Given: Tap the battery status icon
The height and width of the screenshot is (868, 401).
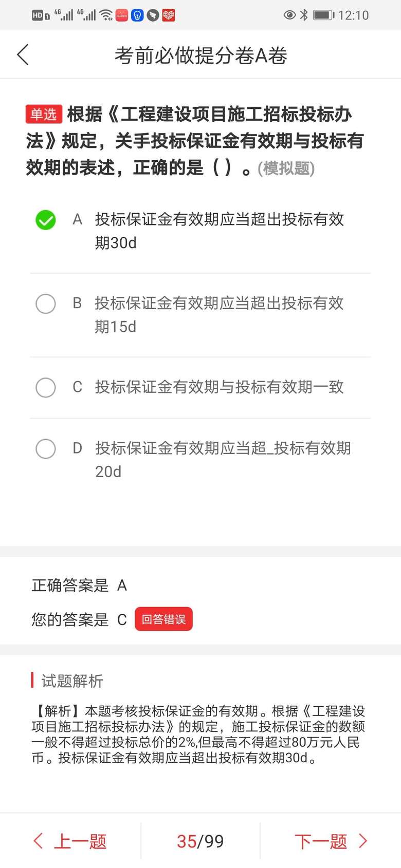Looking at the screenshot, I should (x=323, y=15).
